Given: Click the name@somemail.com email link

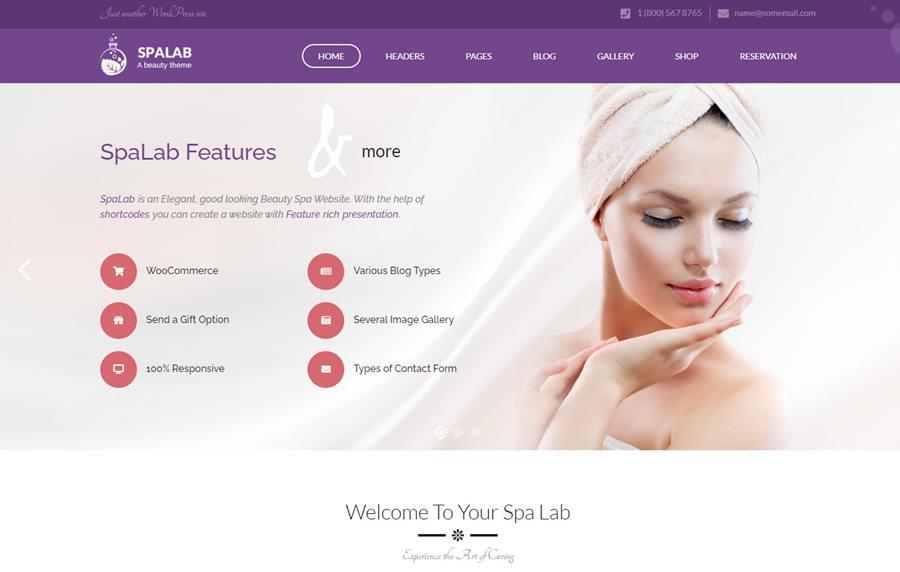Looking at the screenshot, I should (775, 13).
